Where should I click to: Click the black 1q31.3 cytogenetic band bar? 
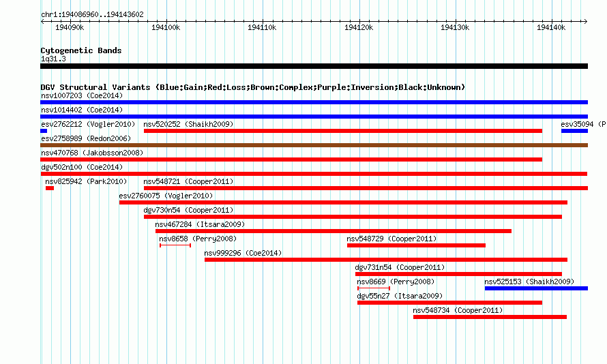coord(314,66)
